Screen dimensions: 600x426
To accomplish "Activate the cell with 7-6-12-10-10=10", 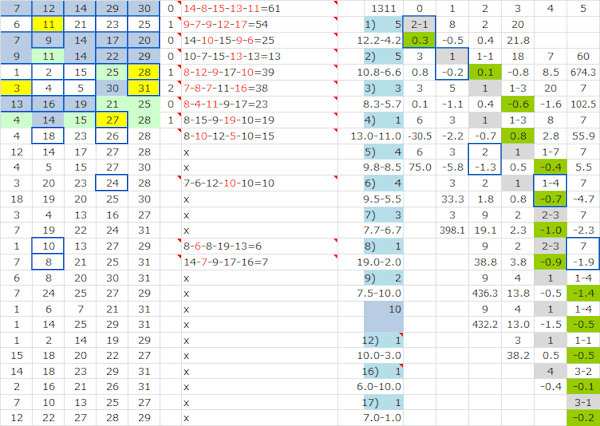I will point(259,183).
